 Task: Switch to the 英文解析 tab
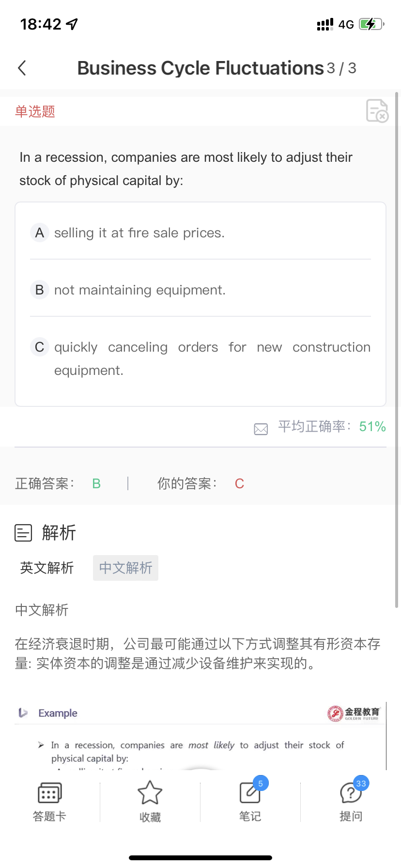(47, 568)
